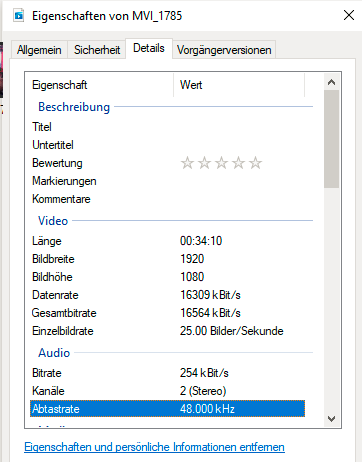This screenshot has width=362, height=462.
Task: Click the video file icon in title bar
Action: [19, 16]
